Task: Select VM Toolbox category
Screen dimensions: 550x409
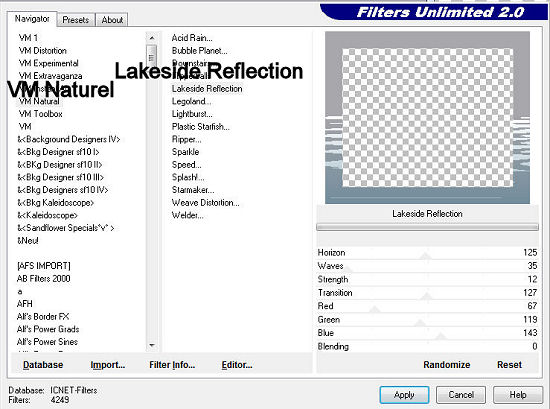Action: (41, 114)
